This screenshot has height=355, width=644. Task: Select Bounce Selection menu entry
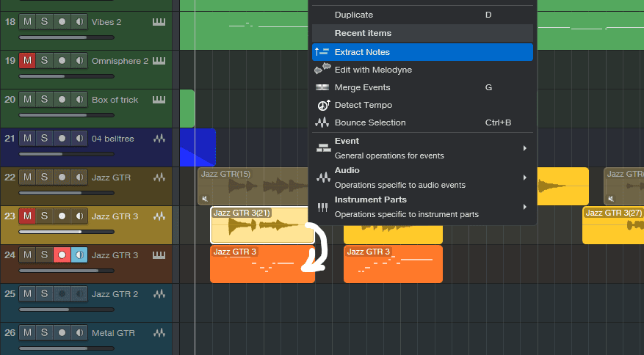pos(369,122)
